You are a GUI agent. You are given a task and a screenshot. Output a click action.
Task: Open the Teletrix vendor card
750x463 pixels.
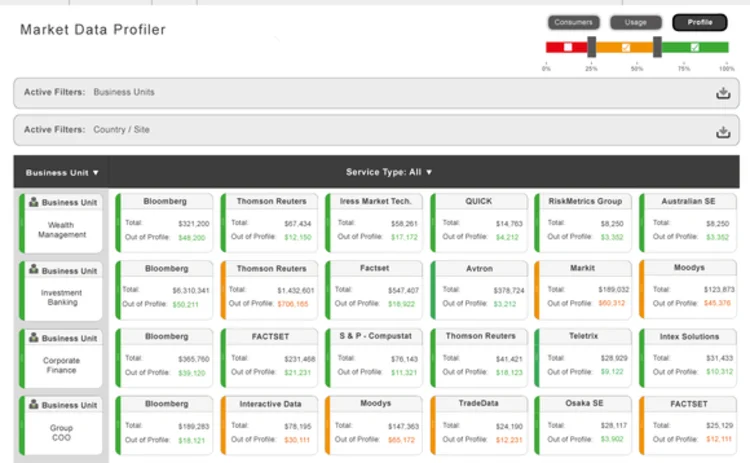pyautogui.click(x=583, y=358)
